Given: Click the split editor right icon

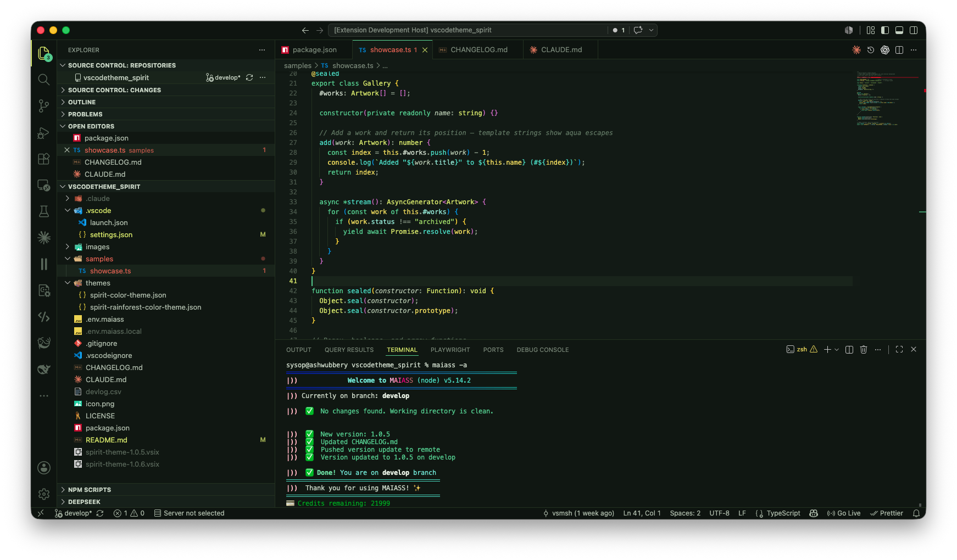Looking at the screenshot, I should coord(899,50).
